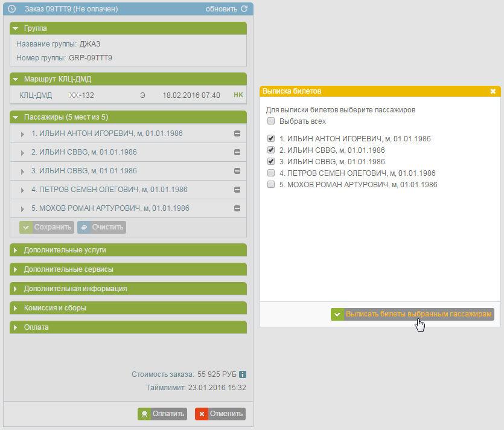Click the refresh icon next to обновить
The height and width of the screenshot is (430, 504).
coord(244,8)
